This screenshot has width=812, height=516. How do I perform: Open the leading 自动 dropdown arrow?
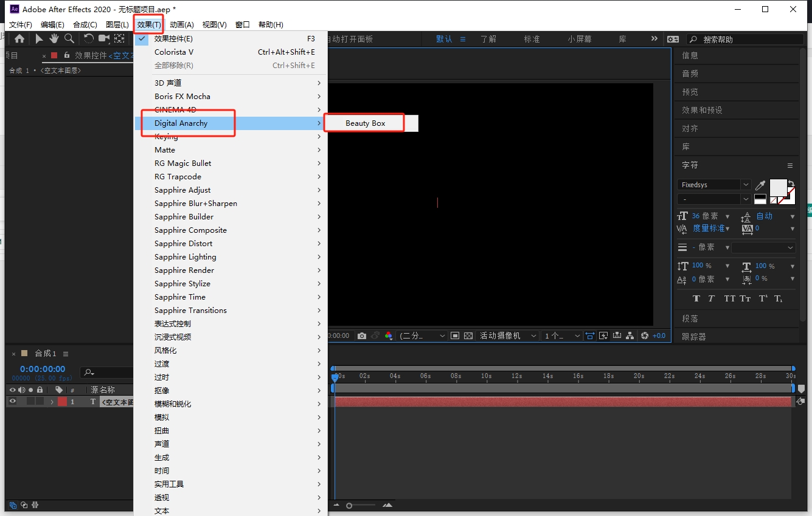click(x=792, y=216)
